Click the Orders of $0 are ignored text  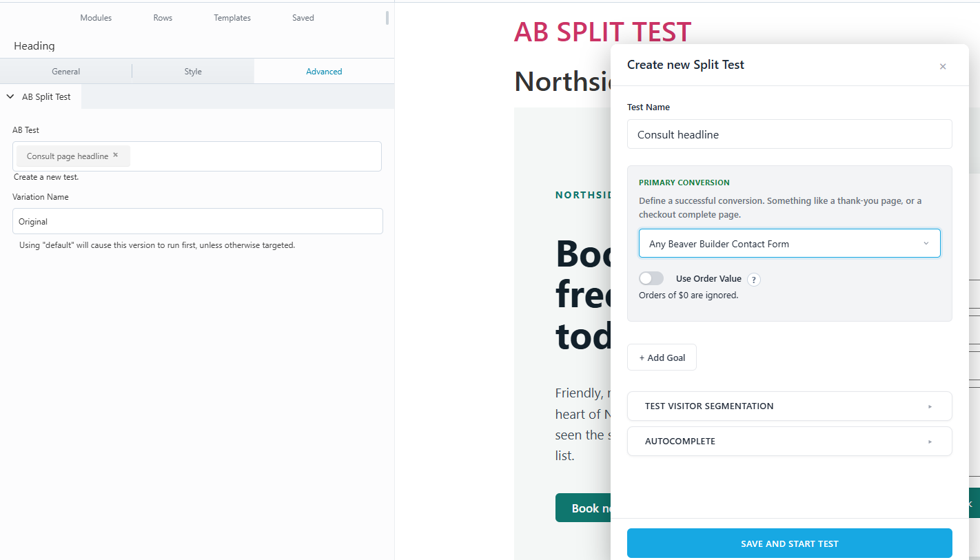(x=688, y=295)
